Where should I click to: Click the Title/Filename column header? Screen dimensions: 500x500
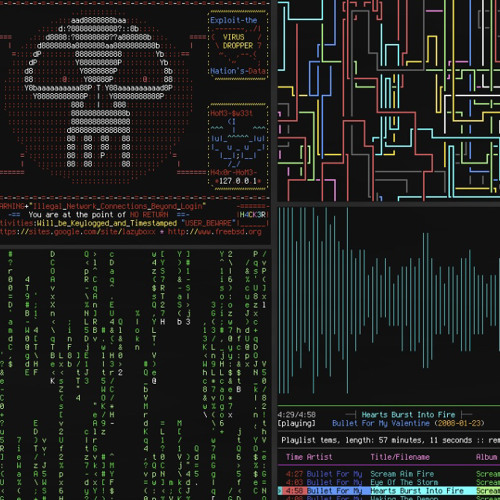pyautogui.click(x=400, y=457)
